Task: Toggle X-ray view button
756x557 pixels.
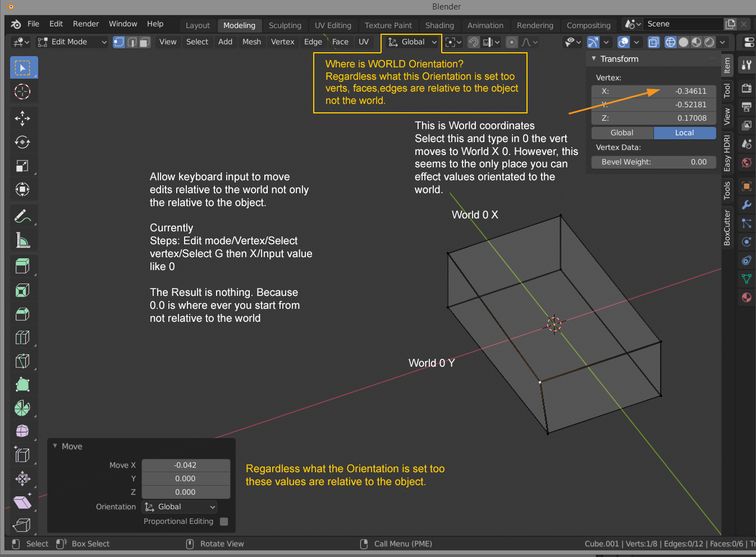Action: 653,42
